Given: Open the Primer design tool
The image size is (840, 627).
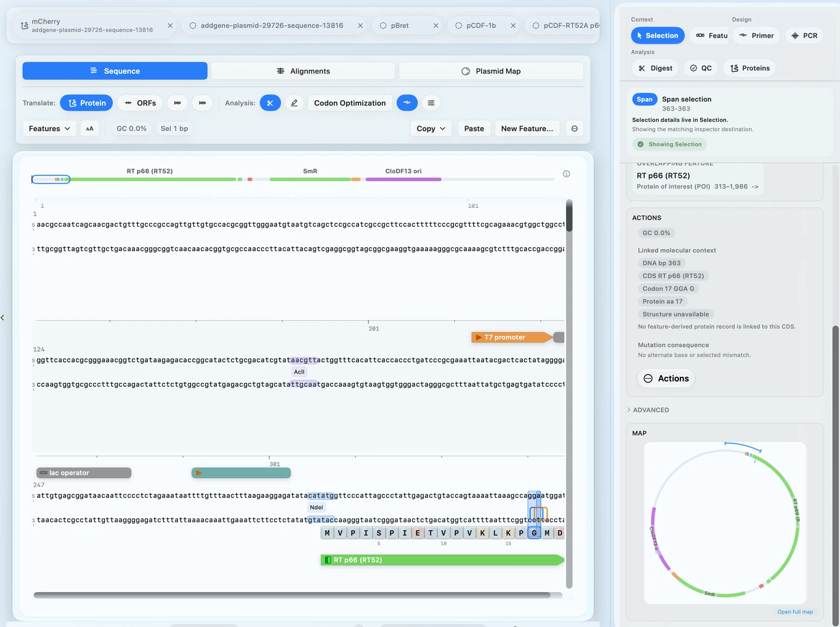Looking at the screenshot, I should pyautogui.click(x=757, y=36).
